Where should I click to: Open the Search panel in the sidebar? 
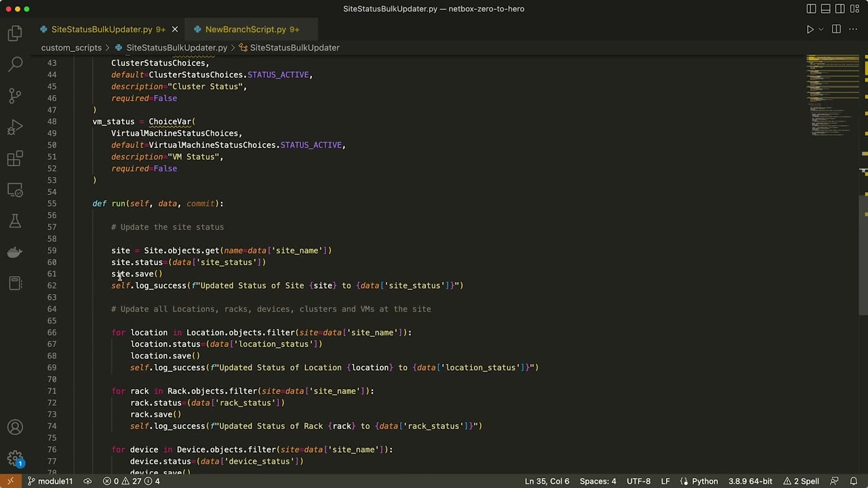pos(15,64)
